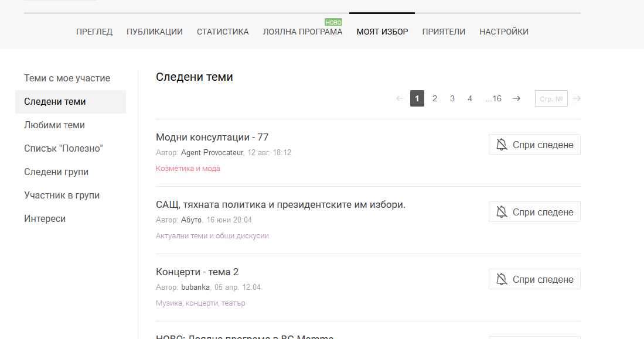
Task: Click the previous page left arrow
Action: pos(400,98)
